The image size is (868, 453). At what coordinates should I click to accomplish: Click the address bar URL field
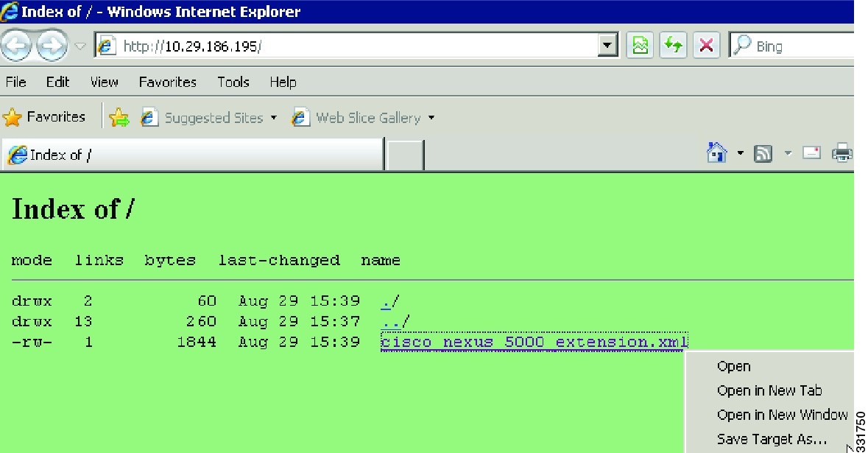point(347,46)
